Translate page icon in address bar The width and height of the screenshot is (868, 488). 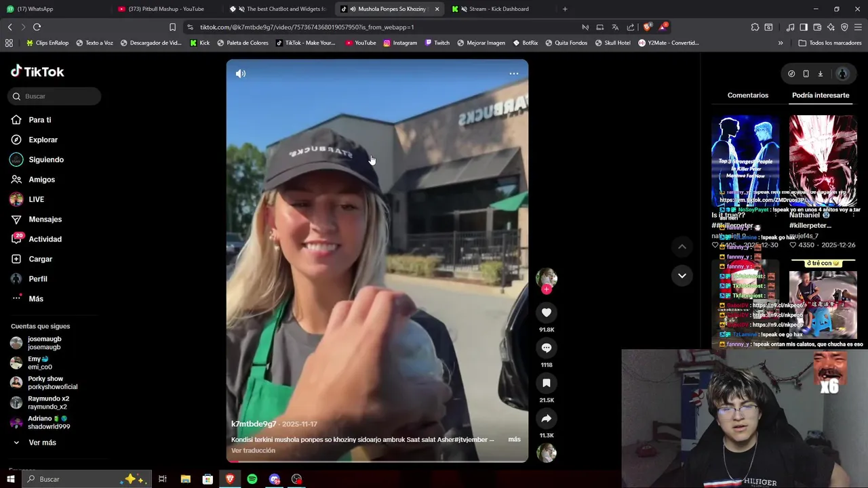(614, 27)
